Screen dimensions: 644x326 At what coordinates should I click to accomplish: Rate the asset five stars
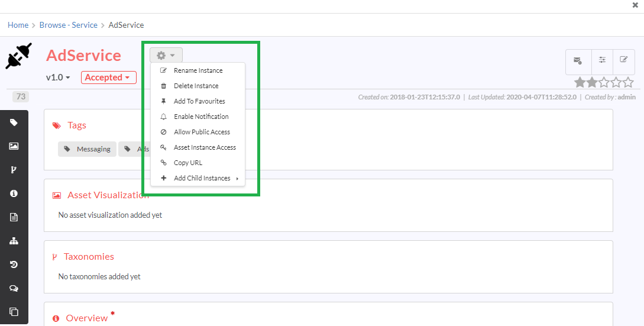coord(628,83)
